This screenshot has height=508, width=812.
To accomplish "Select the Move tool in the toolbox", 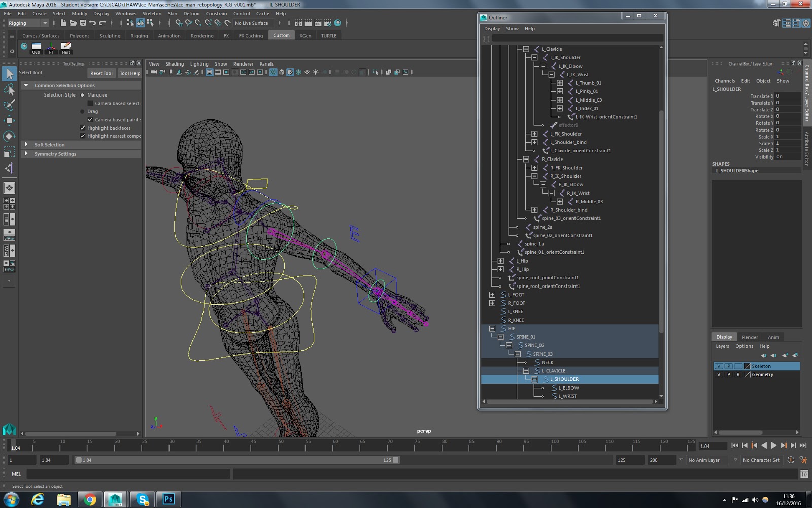I will point(9,120).
